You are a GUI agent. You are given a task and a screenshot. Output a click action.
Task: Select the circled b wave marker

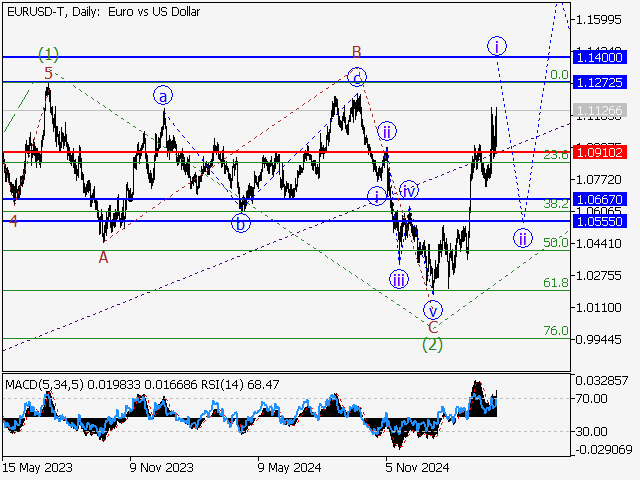[241, 223]
